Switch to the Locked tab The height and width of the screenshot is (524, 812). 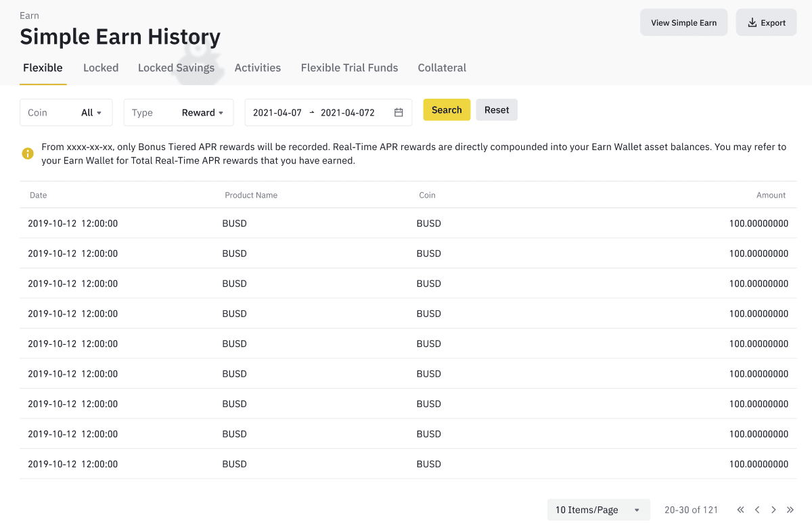tap(101, 68)
